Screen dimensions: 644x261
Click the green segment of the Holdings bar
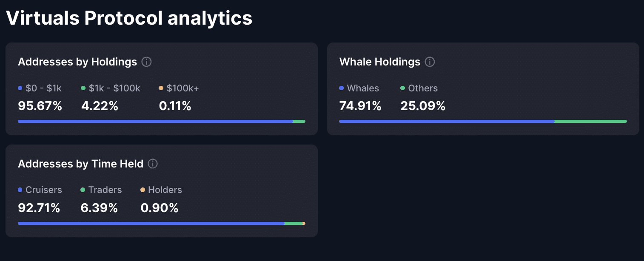pos(299,121)
